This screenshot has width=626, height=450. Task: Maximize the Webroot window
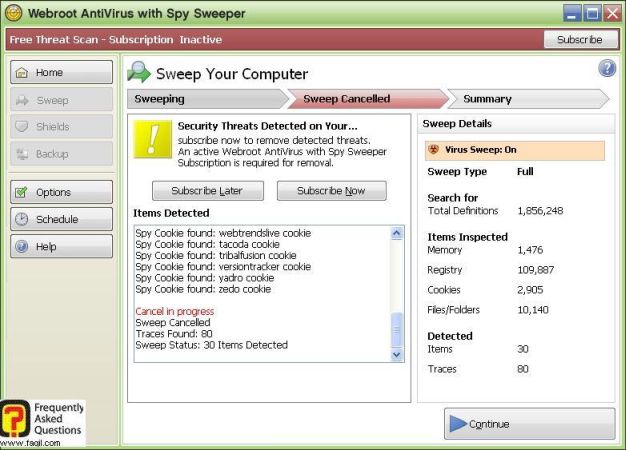tap(592, 13)
